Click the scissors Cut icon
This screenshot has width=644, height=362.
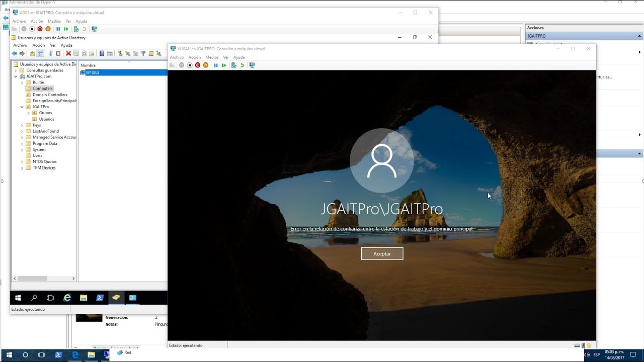click(x=50, y=53)
